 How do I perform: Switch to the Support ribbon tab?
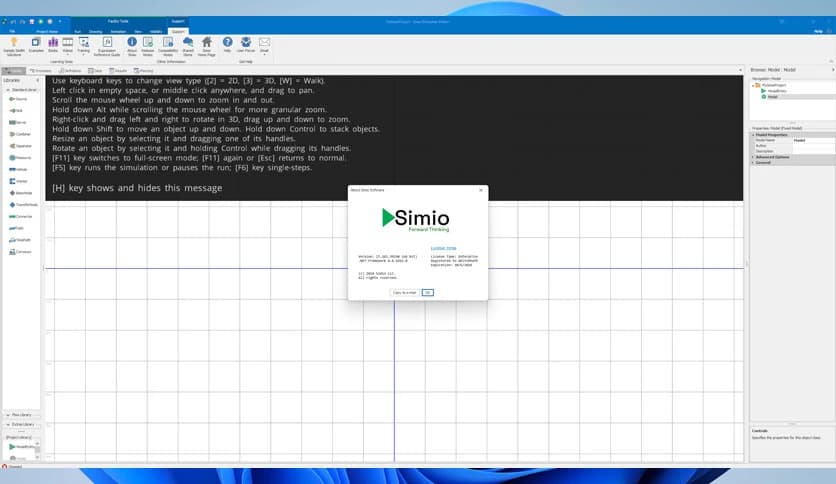pyautogui.click(x=178, y=31)
